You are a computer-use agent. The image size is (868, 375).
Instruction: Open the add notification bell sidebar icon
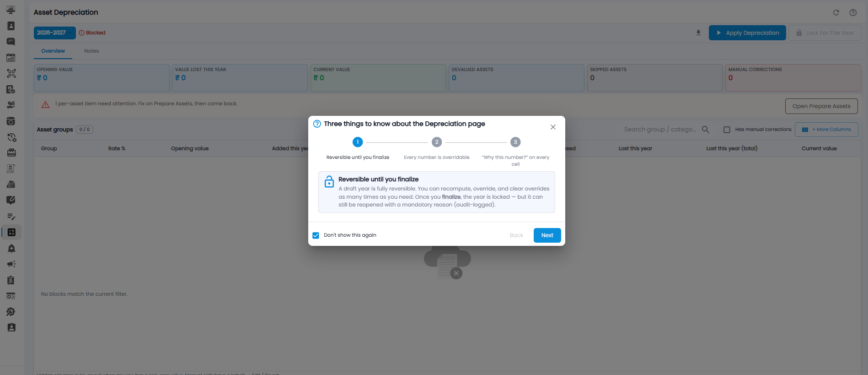tap(11, 248)
